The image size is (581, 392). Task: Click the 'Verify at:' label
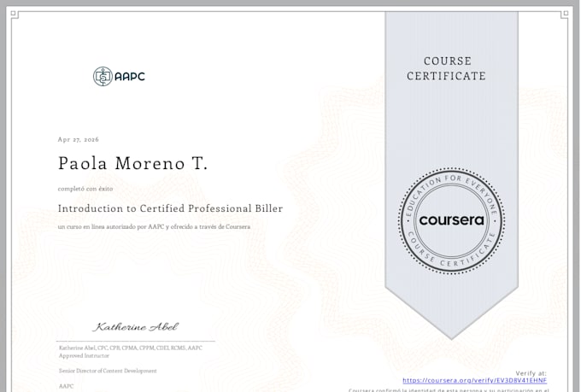point(531,373)
